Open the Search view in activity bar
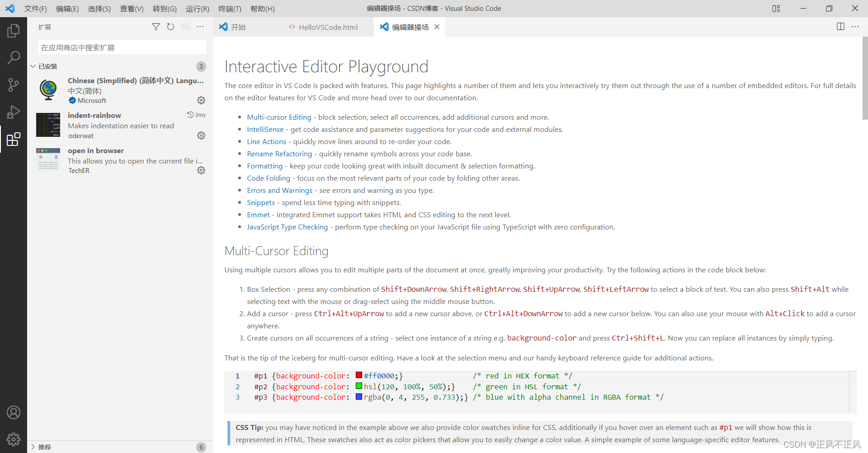 (x=14, y=57)
